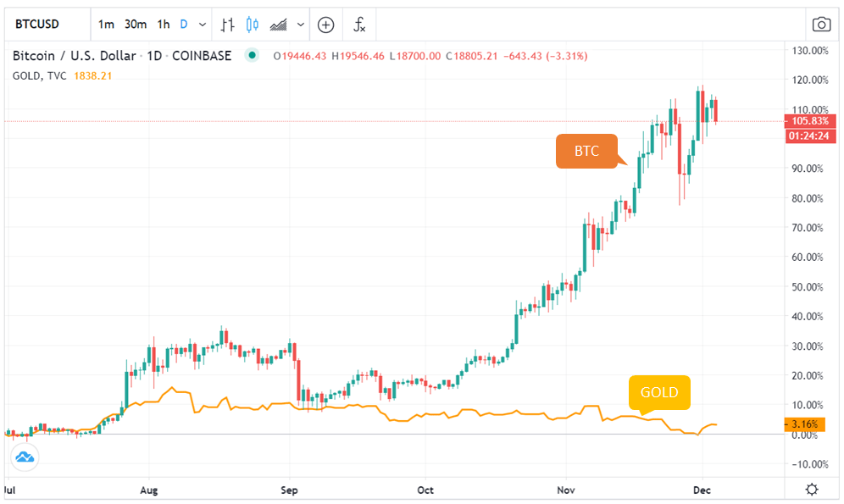Click the 105.83% current price label
The width and height of the screenshot is (844, 504).
[x=810, y=121]
